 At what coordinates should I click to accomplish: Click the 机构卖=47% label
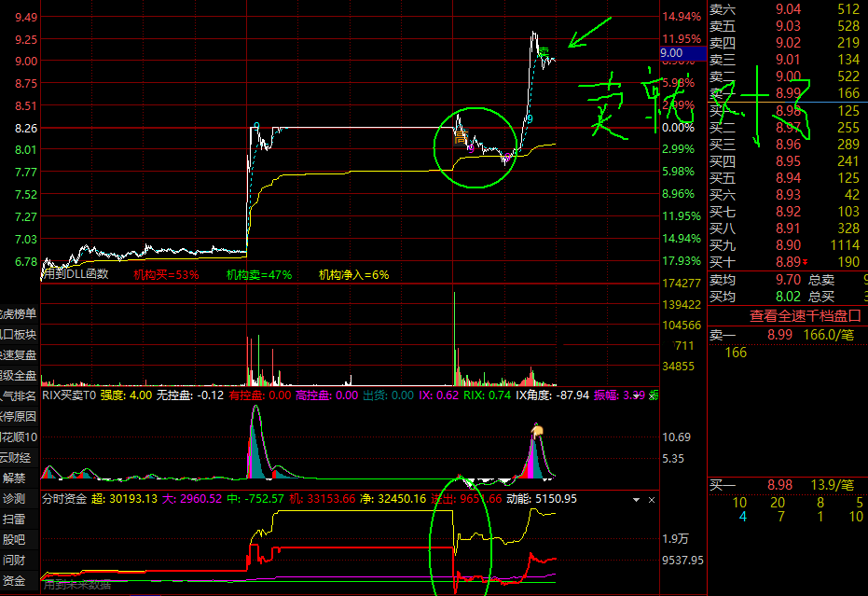point(259,275)
